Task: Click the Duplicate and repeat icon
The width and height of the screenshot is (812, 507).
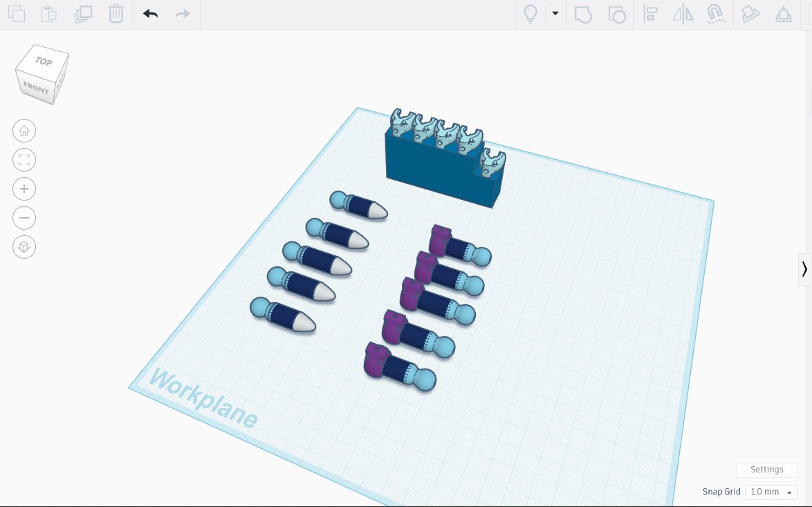Action: pos(83,14)
